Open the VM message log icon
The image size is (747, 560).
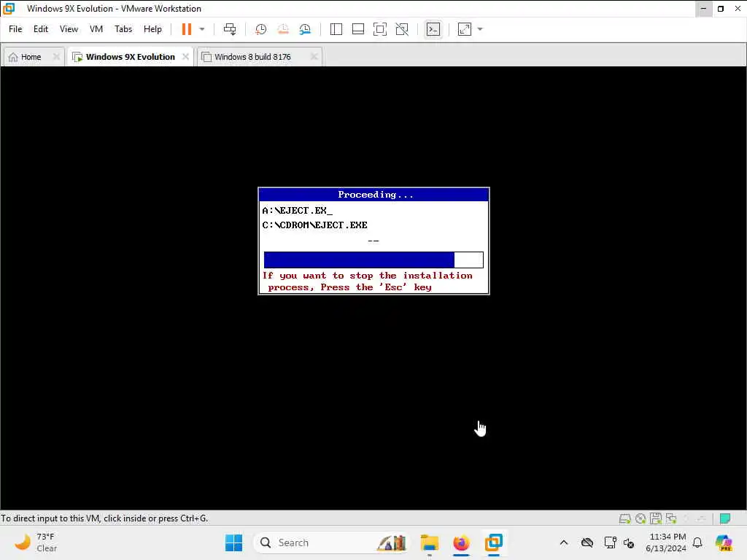725,518
